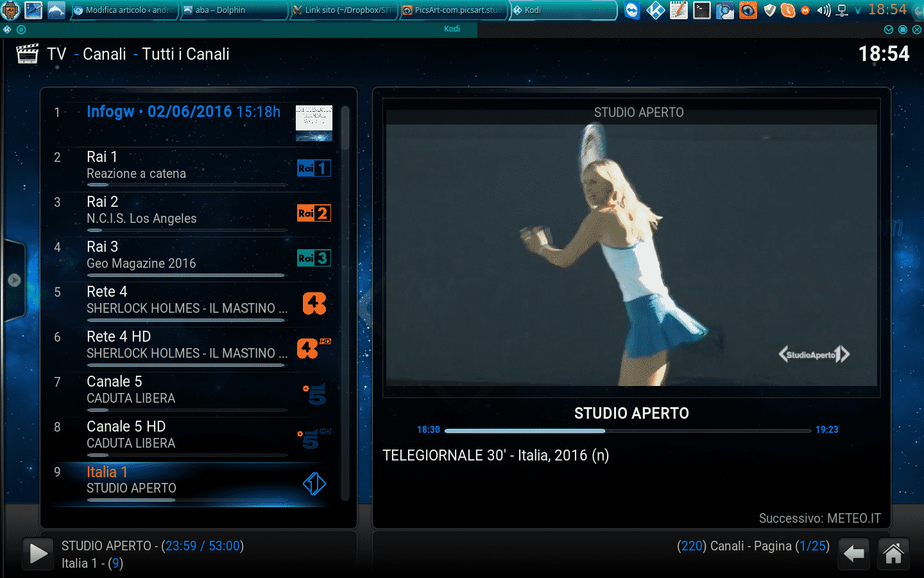Click 'Canali' in the breadcrumb
This screenshot has height=578, width=924.
(105, 54)
